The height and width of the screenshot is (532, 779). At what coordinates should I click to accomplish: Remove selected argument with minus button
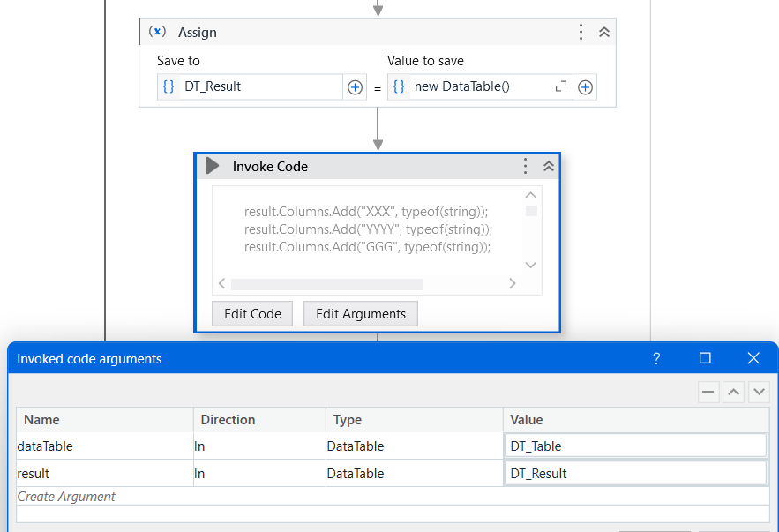click(x=708, y=393)
